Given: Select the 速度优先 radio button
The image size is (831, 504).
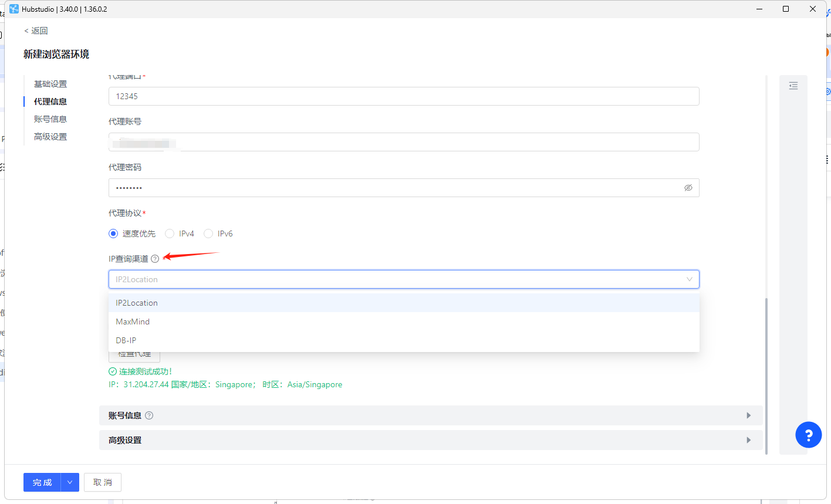Looking at the screenshot, I should pyautogui.click(x=113, y=234).
